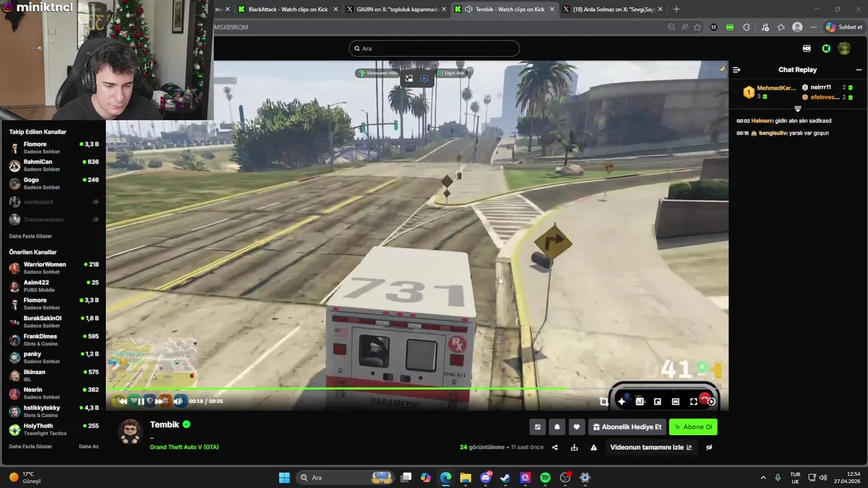Collapse the Chat Replay panel

click(736, 70)
